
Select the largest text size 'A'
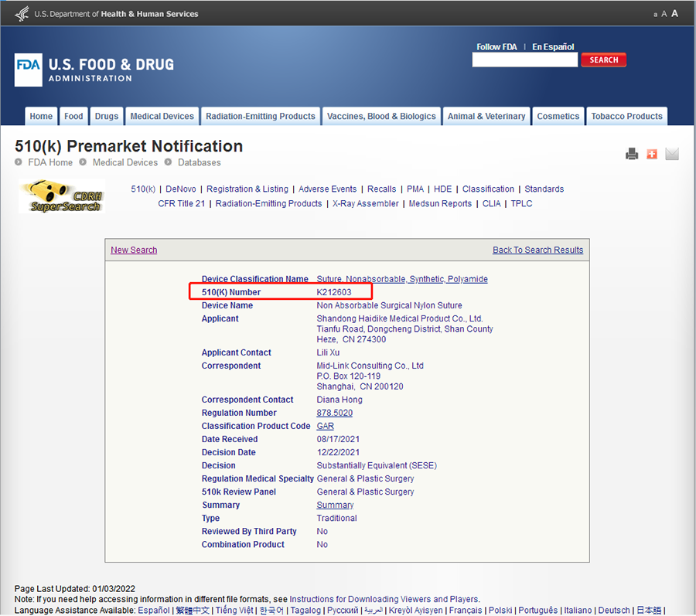[674, 13]
